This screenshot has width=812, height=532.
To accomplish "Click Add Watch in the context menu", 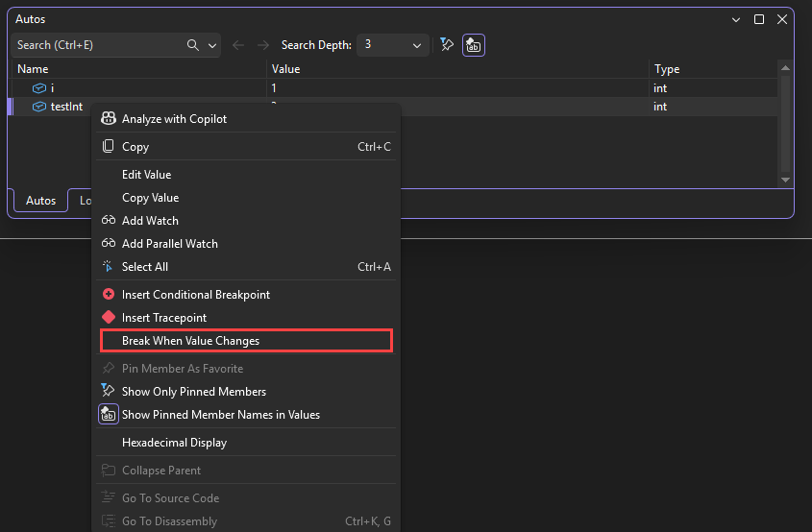I will [x=150, y=221].
